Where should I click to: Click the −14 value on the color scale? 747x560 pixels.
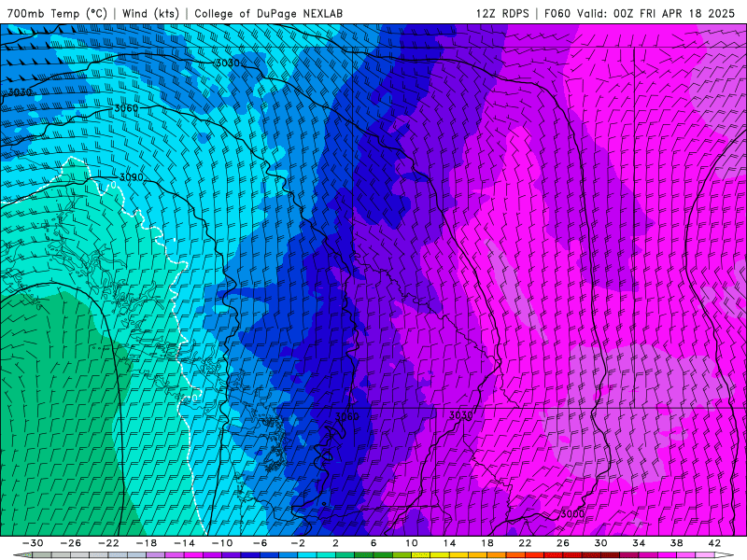click(x=184, y=543)
